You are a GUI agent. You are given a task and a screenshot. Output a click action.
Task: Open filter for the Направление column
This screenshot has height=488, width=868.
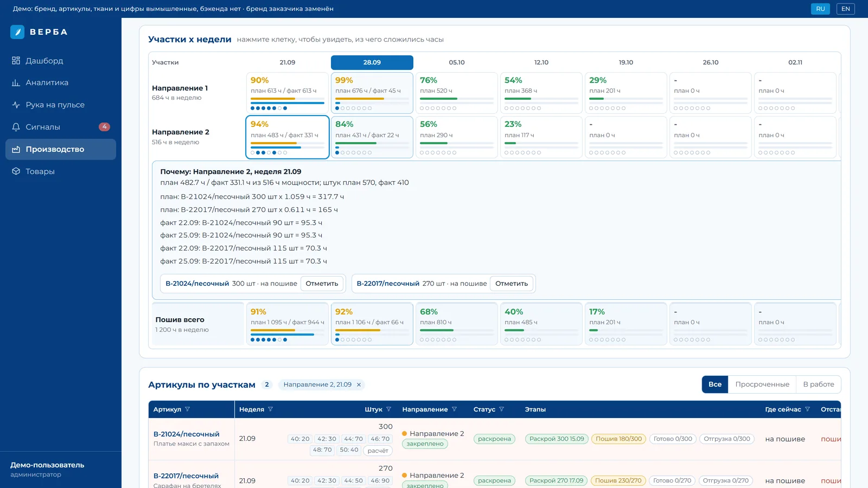[x=454, y=409]
